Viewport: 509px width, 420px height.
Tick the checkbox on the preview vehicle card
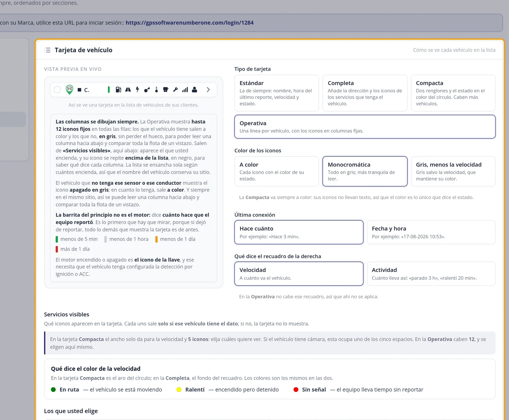pyautogui.click(x=57, y=89)
